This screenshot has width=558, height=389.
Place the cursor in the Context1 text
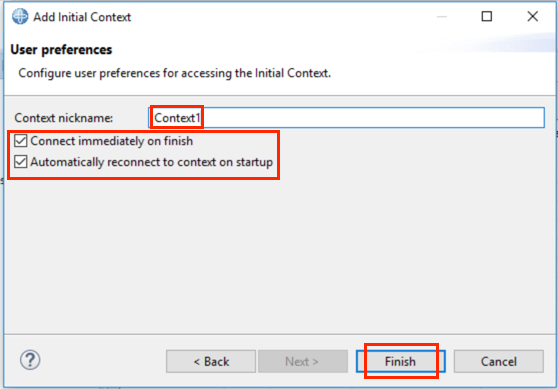(177, 118)
